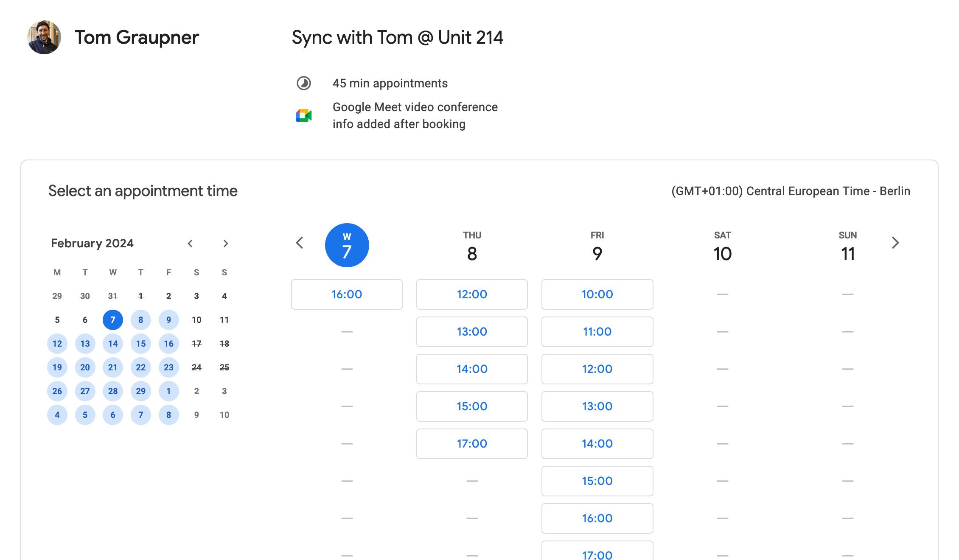Go to next month in mini calendar
Viewport: 959px width, 560px height.
pos(226,244)
